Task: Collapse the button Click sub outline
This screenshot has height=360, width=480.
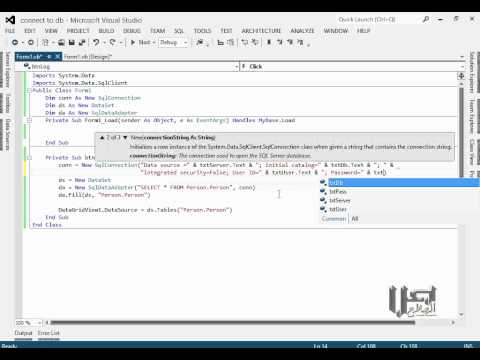Action: 29,158
